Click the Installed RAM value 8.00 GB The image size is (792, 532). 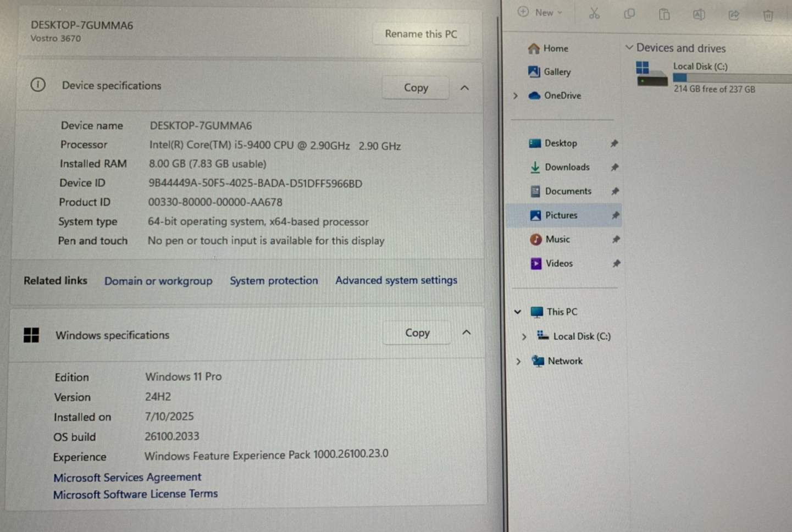tap(207, 164)
